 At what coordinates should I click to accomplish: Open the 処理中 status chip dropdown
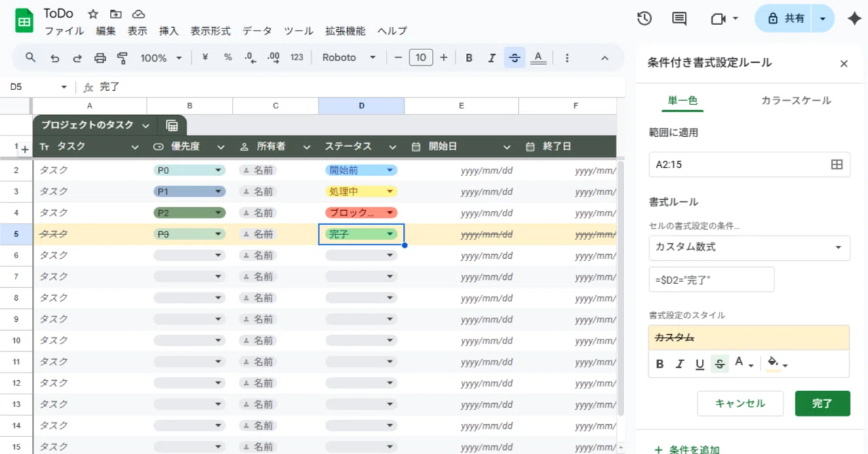[390, 192]
